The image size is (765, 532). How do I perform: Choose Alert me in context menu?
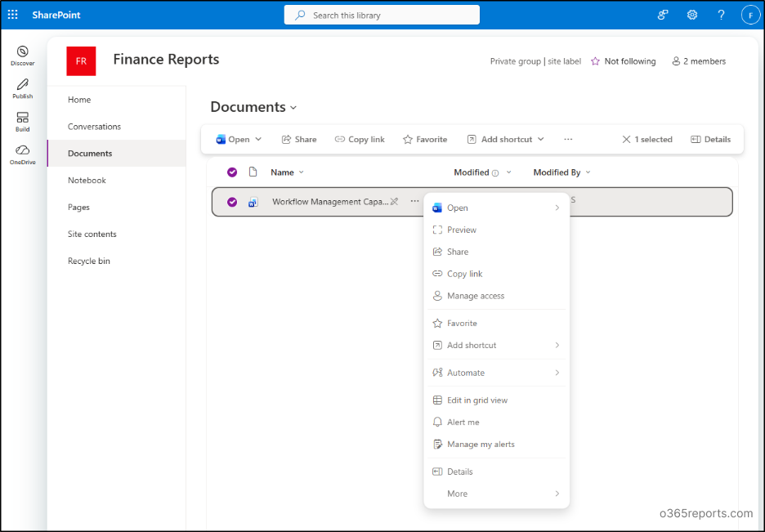click(x=463, y=422)
